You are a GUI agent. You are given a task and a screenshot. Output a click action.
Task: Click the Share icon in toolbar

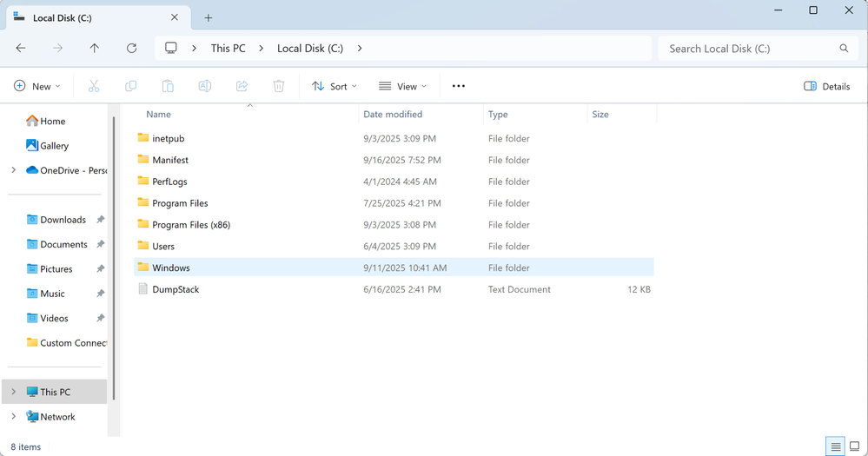click(242, 86)
